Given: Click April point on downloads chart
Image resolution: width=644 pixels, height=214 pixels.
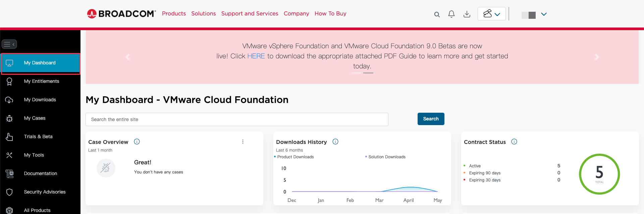Looking at the screenshot, I should pyautogui.click(x=409, y=187).
